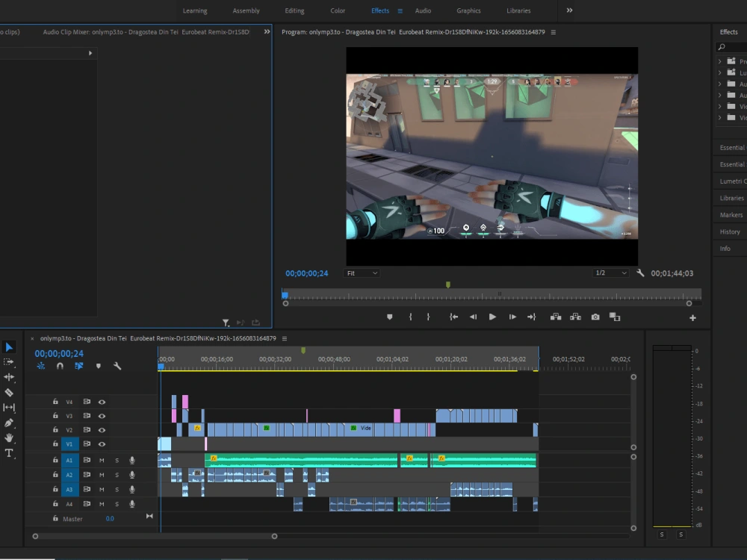Select the Selection tool arrow

pos(9,347)
